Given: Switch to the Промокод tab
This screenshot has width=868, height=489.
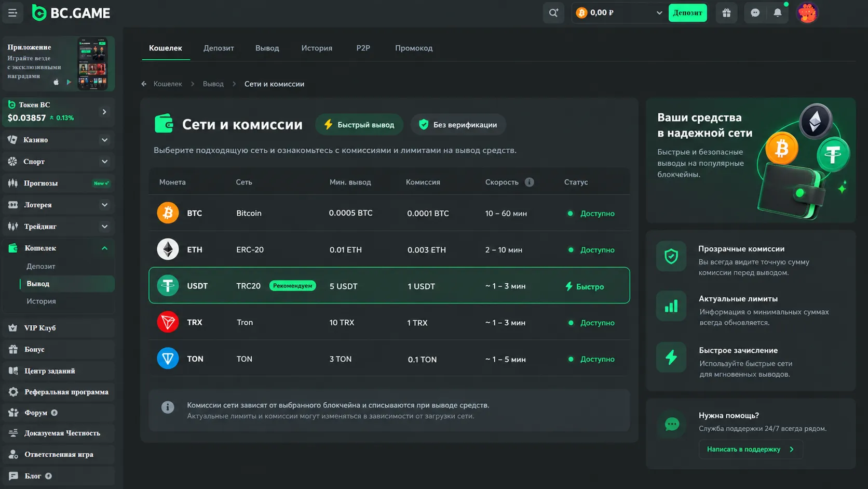Looking at the screenshot, I should (x=414, y=48).
